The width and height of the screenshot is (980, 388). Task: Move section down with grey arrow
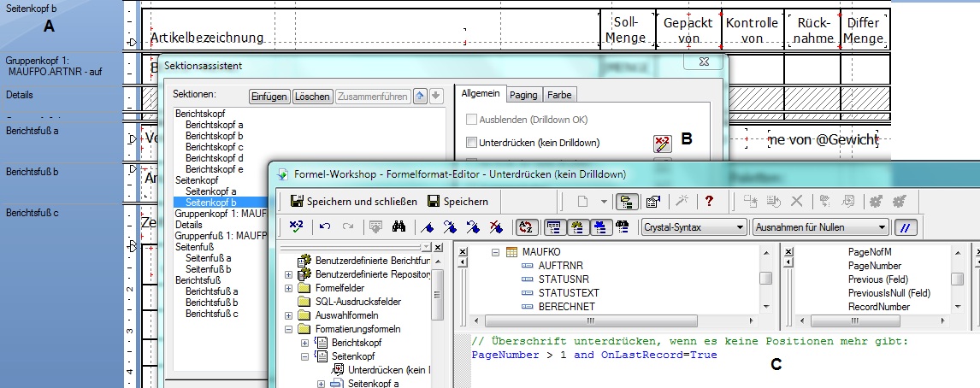436,97
